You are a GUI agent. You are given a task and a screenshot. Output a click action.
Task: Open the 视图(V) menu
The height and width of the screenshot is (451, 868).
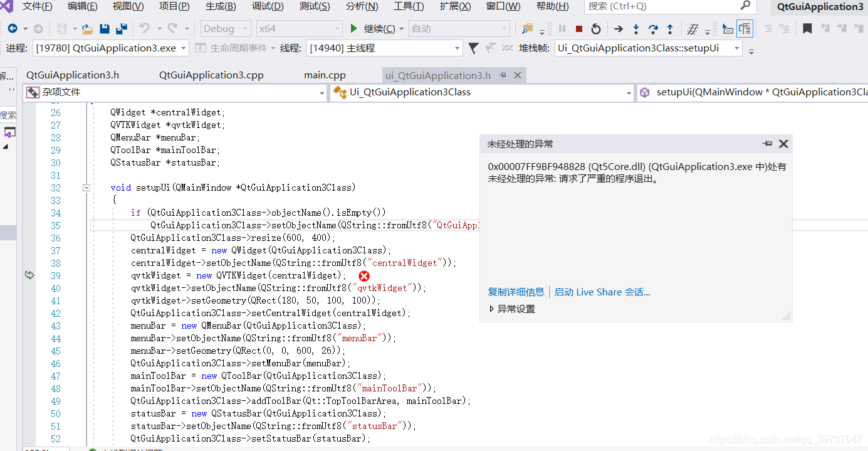128,6
